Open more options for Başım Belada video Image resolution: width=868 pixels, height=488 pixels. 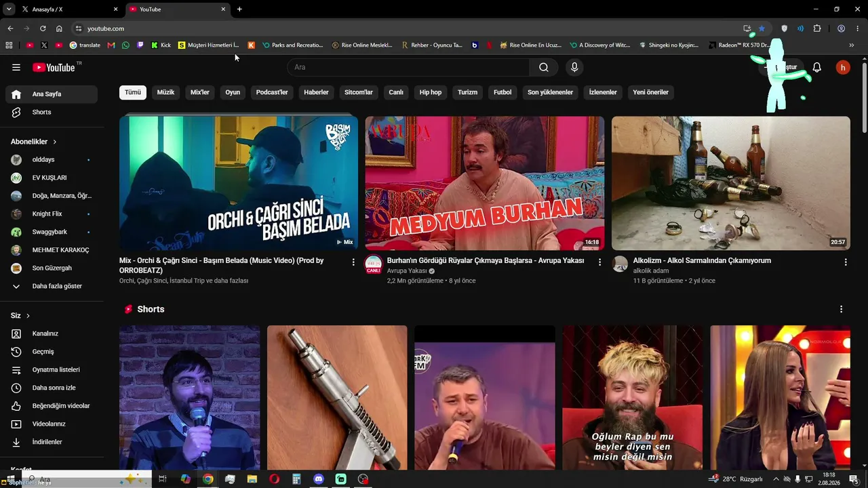click(353, 262)
